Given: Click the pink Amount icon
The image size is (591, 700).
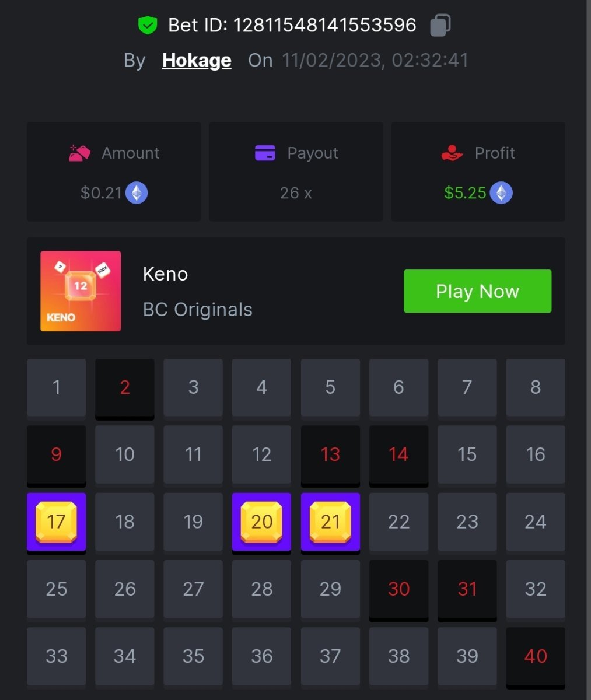Looking at the screenshot, I should coord(79,153).
